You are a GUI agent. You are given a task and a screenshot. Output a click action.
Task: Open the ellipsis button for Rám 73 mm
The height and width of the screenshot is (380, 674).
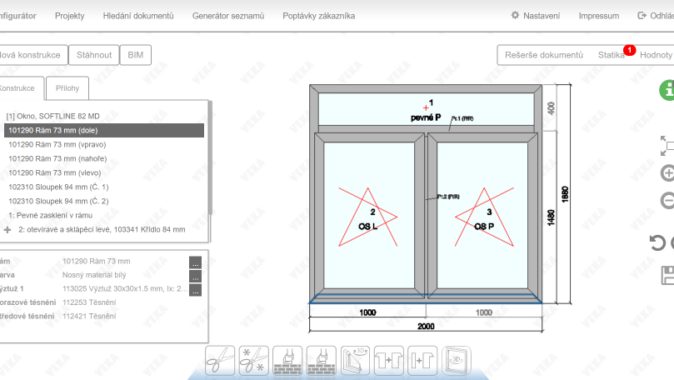tap(195, 263)
